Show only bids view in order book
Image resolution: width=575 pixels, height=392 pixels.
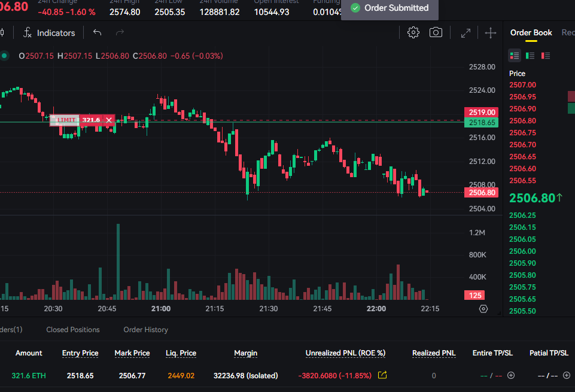tap(530, 56)
